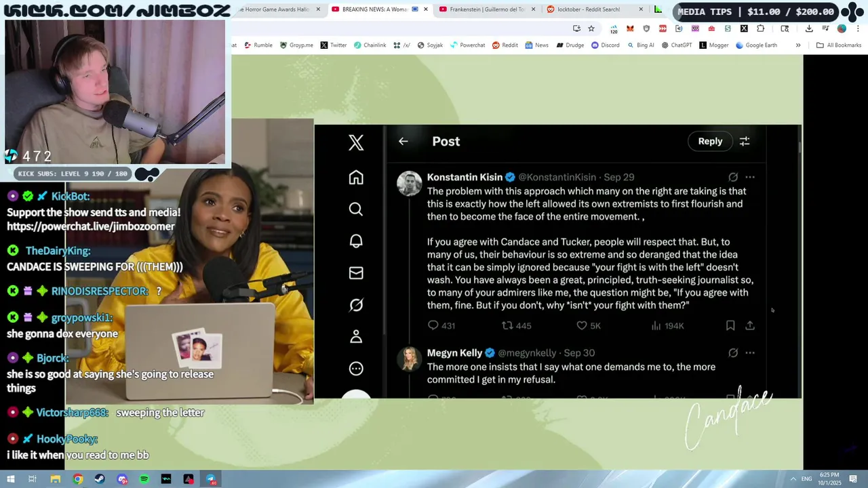This screenshot has height=488, width=868.
Task: Share Konstantin Kisin's post
Action: point(750,325)
